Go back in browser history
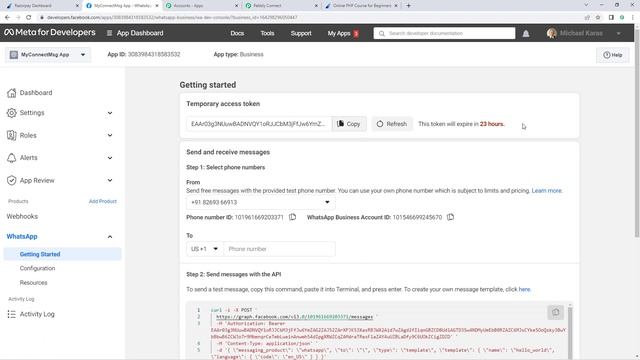 point(7,17)
